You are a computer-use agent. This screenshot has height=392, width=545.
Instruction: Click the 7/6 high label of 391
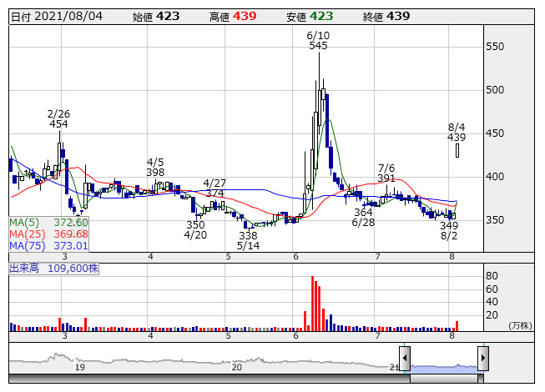pos(386,173)
